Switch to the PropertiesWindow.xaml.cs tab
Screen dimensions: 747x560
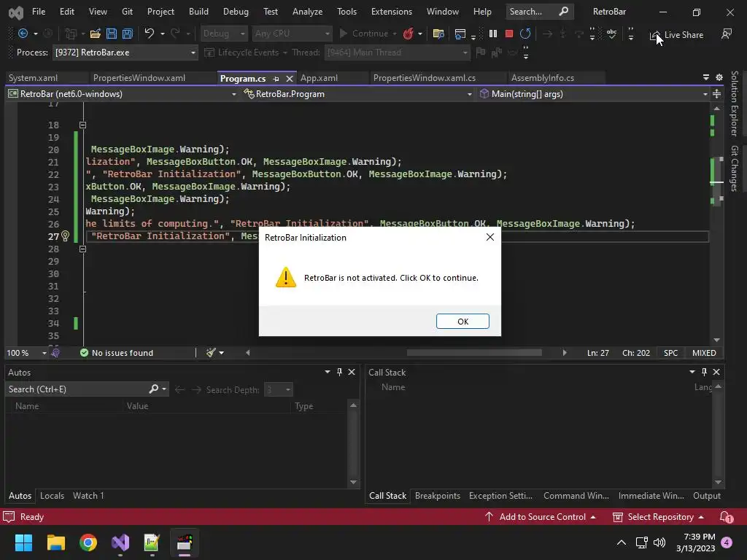424,78
